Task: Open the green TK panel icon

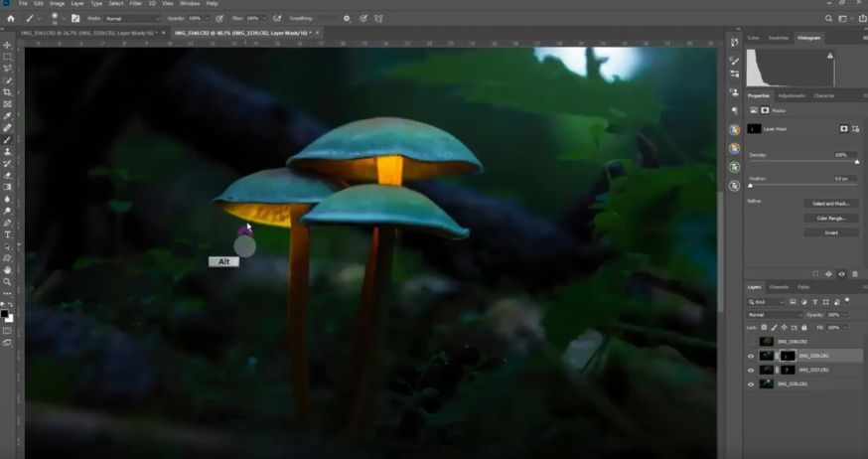Action: [735, 167]
